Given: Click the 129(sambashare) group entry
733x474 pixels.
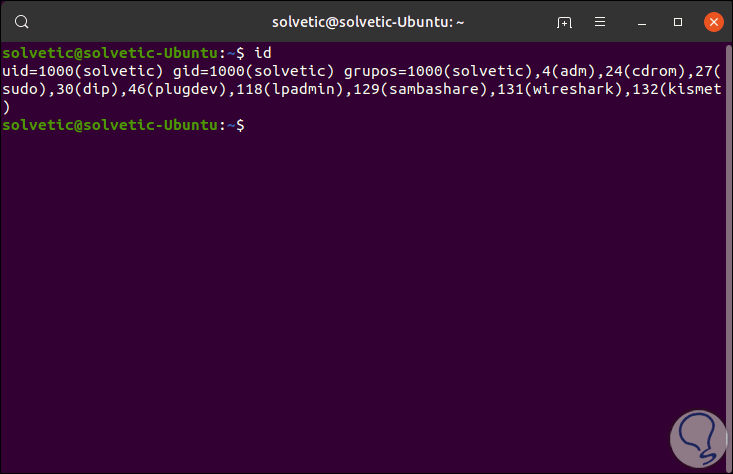Looking at the screenshot, I should click(420, 89).
